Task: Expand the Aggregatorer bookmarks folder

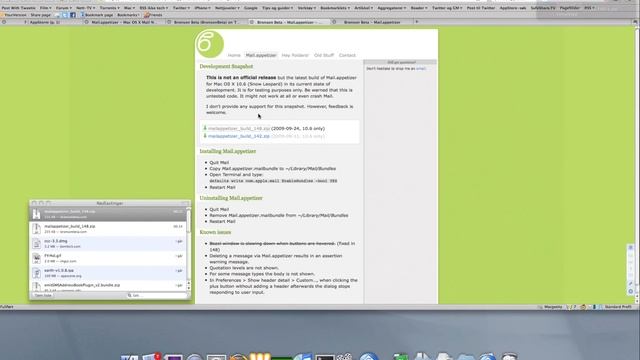Action: 391,8
